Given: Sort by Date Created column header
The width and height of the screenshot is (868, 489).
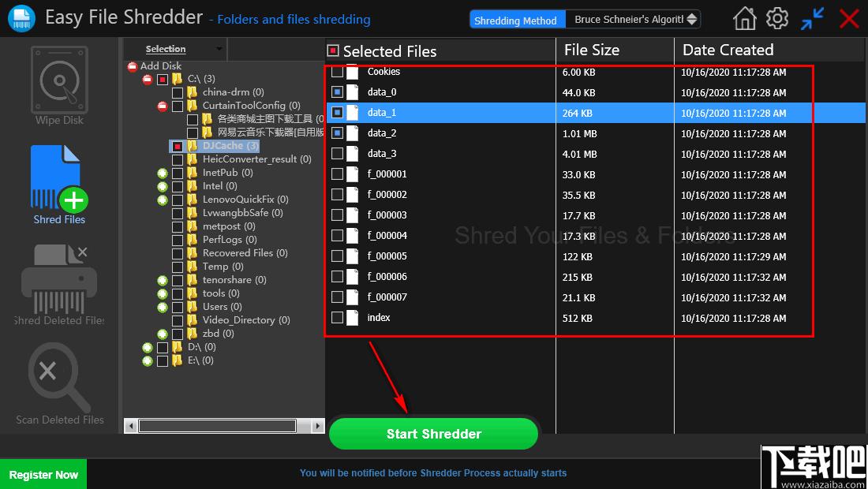Looking at the screenshot, I should pos(728,50).
